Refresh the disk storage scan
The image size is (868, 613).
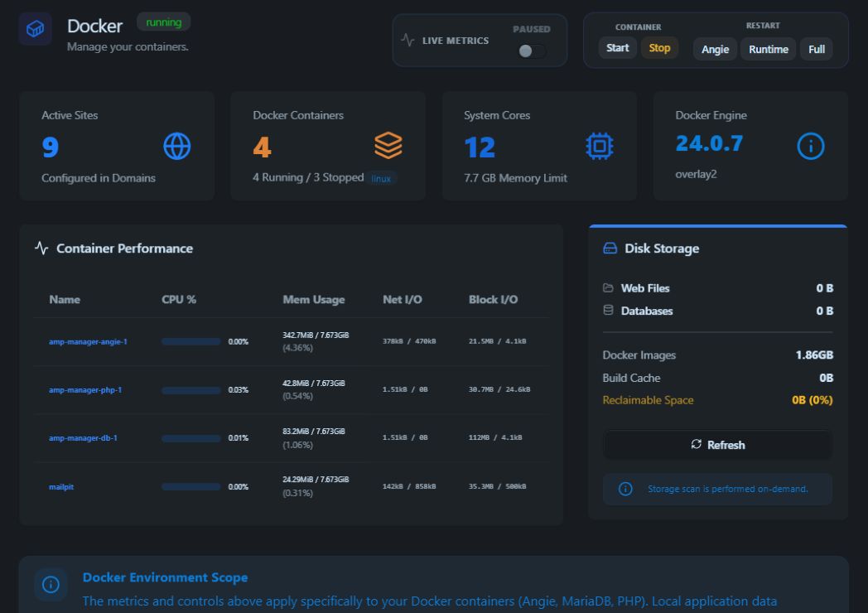(717, 445)
